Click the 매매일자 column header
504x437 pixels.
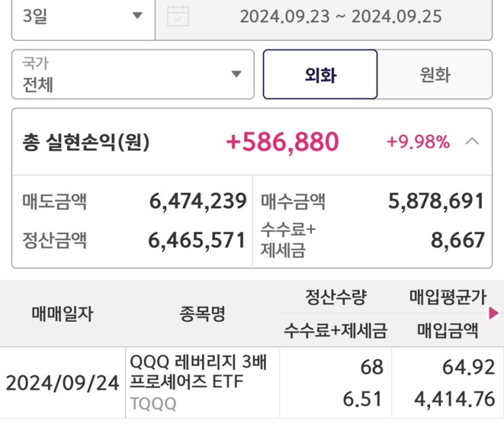tap(62, 313)
